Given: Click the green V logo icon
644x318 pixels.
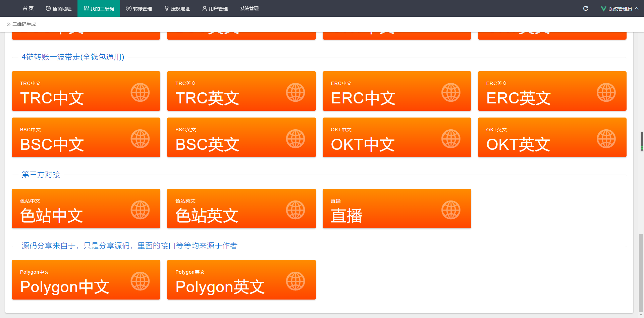Looking at the screenshot, I should click(603, 9).
